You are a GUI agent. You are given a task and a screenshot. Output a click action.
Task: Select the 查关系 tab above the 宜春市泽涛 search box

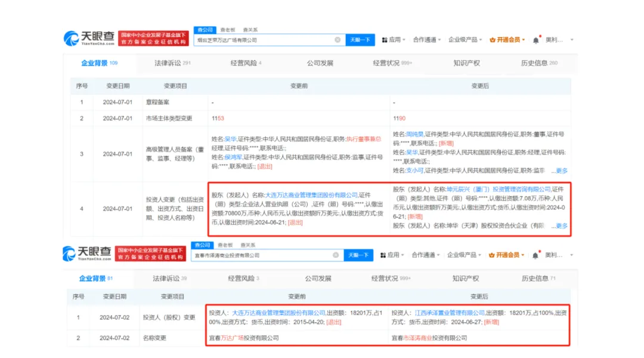tap(247, 245)
